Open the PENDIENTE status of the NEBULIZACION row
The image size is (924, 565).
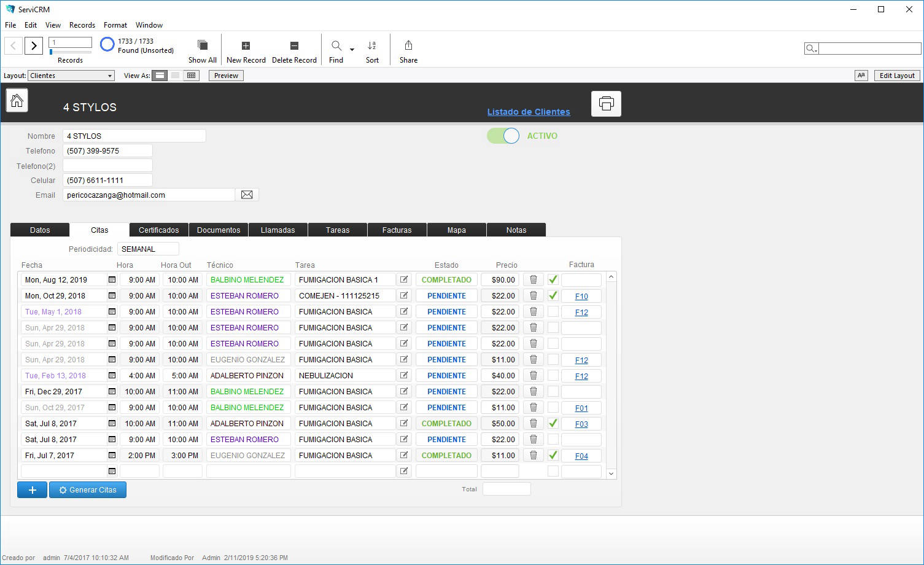(446, 375)
